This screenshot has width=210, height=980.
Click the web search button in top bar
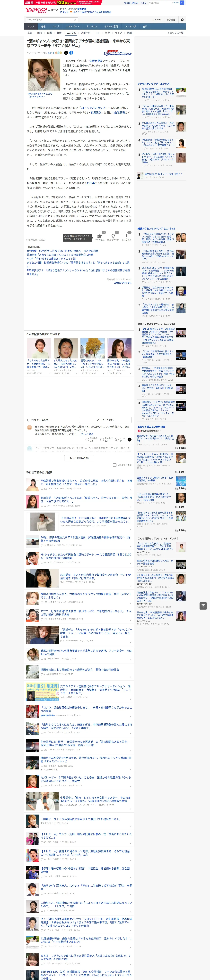pos(182,3)
